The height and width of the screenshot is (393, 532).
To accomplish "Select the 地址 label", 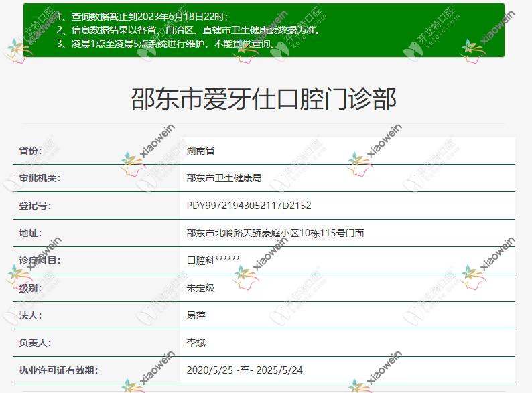I will click(31, 233).
